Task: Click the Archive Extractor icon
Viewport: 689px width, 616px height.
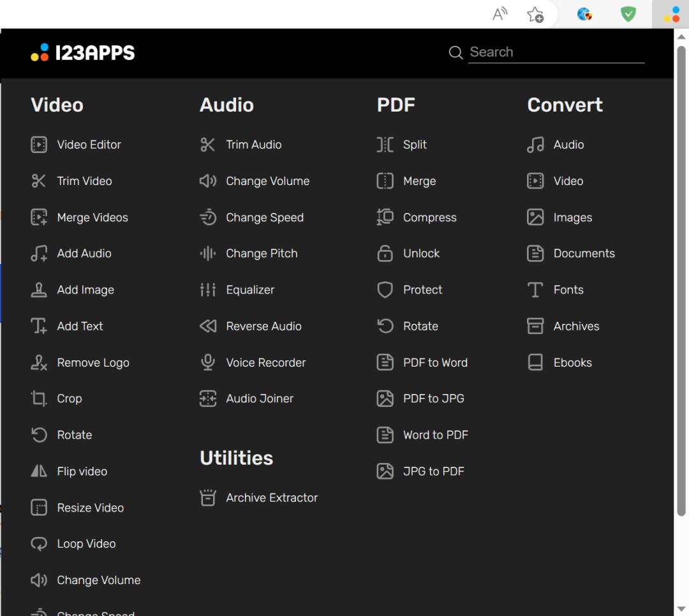Action: click(207, 498)
